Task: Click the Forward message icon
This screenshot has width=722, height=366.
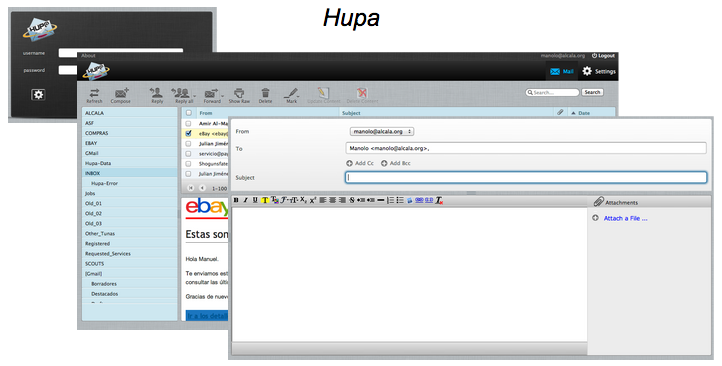Action: 211,93
